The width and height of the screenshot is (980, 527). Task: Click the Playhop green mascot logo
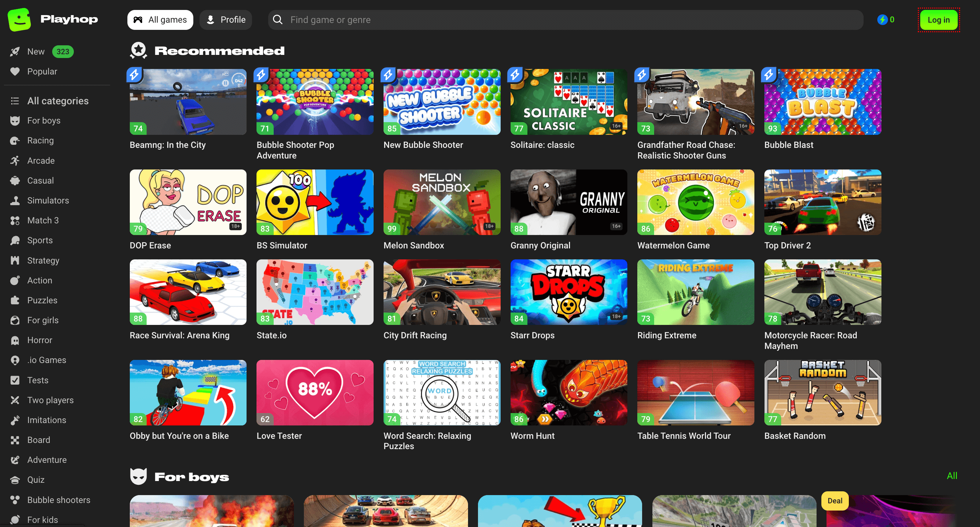(19, 20)
